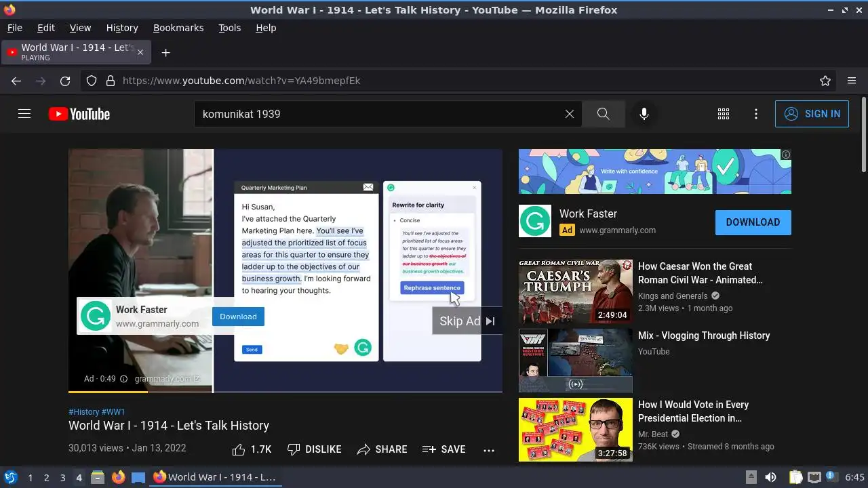
Task: Open the volume speaker icon in system tray
Action: 770,477
